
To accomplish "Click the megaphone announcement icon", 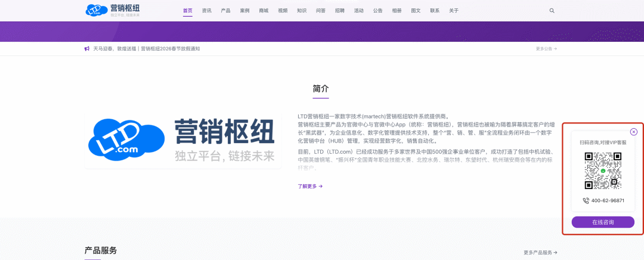I will [x=86, y=49].
